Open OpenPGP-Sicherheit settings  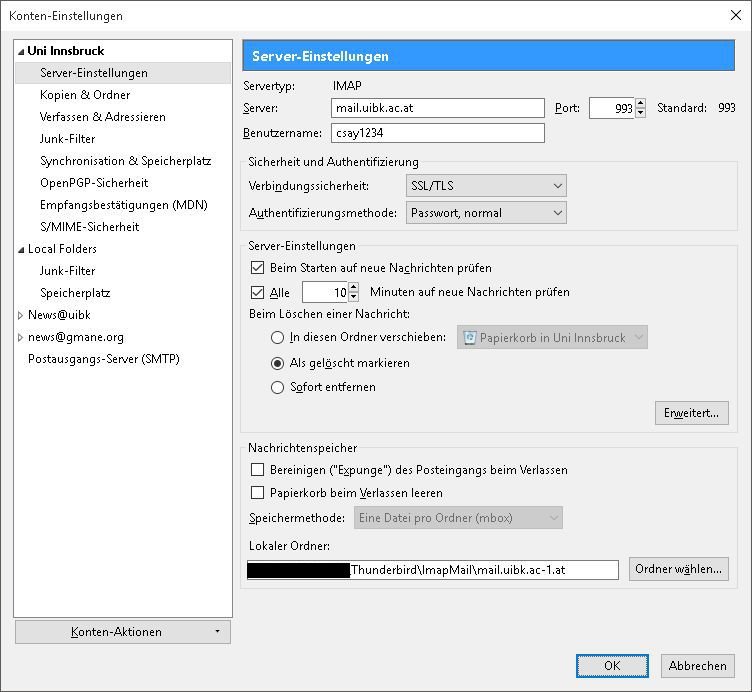(x=94, y=183)
